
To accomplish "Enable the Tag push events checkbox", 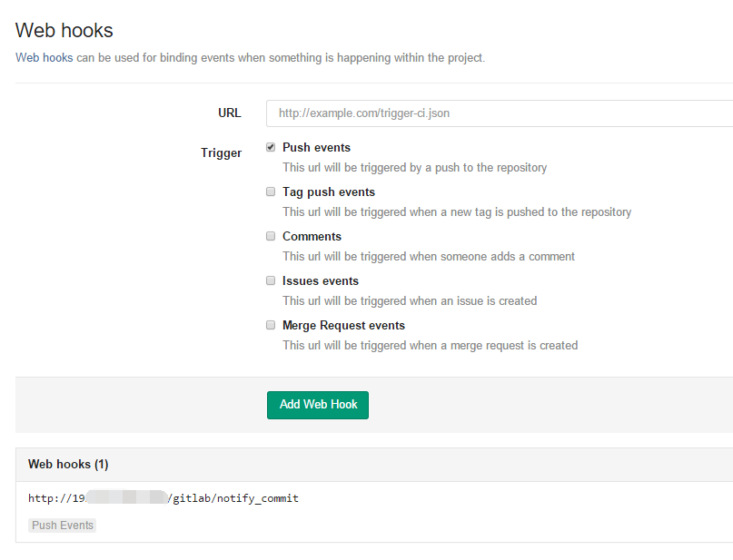I will click(271, 192).
